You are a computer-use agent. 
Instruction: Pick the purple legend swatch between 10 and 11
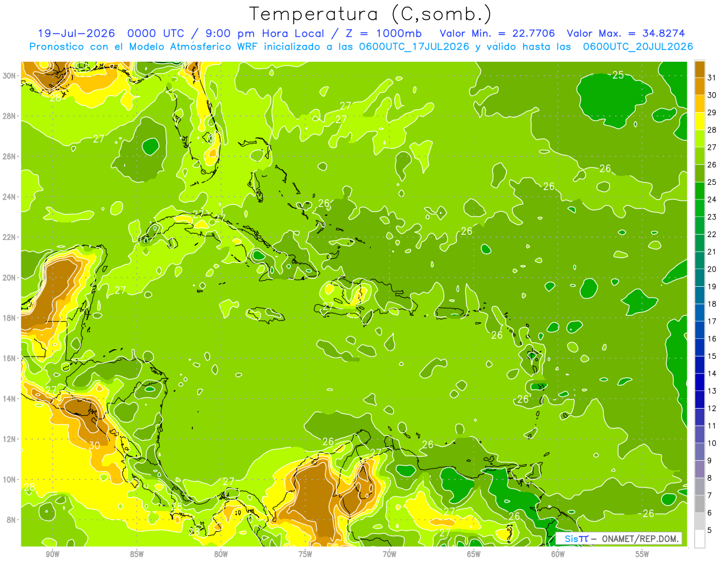(699, 434)
